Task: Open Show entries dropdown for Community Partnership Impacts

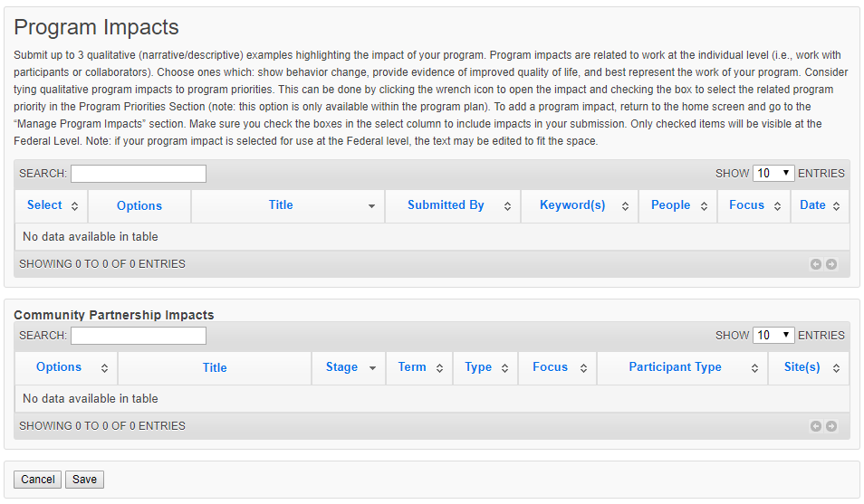Action: 773,335
